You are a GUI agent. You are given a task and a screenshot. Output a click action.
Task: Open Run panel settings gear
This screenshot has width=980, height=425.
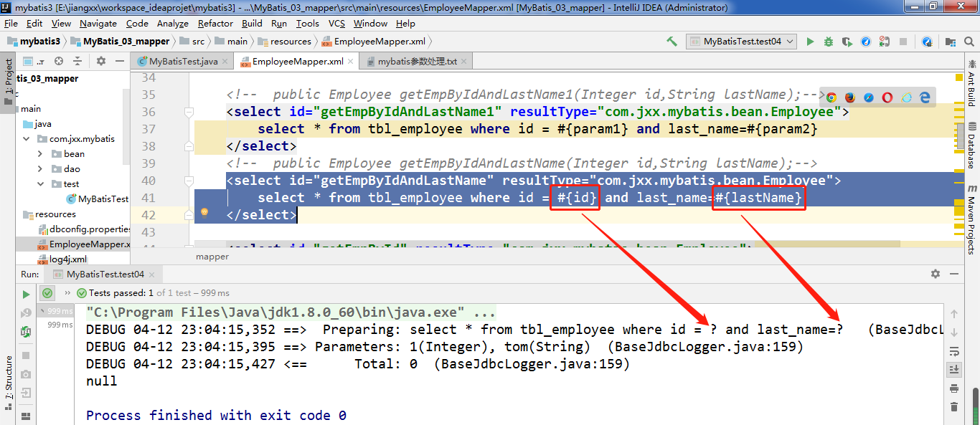(x=935, y=274)
